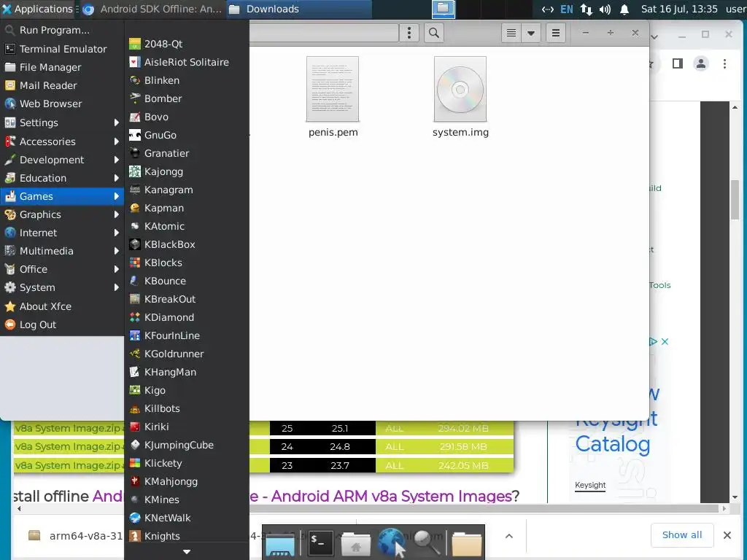This screenshot has width=747, height=560.
Task: Open About Xfce
Action: pos(62,306)
